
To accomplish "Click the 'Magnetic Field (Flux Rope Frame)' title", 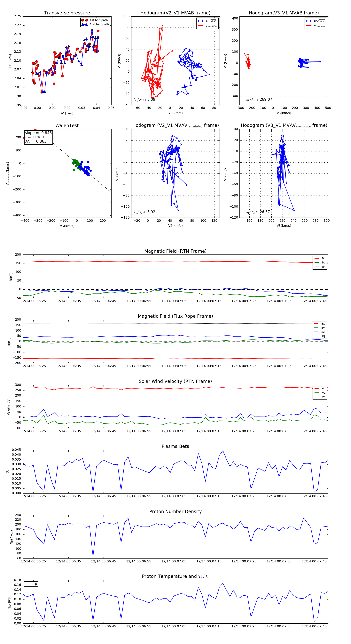I will pos(175,316).
